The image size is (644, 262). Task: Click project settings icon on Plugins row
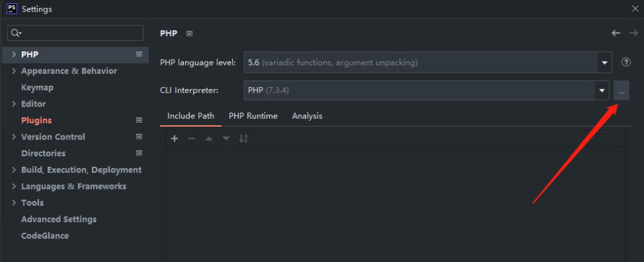click(140, 120)
